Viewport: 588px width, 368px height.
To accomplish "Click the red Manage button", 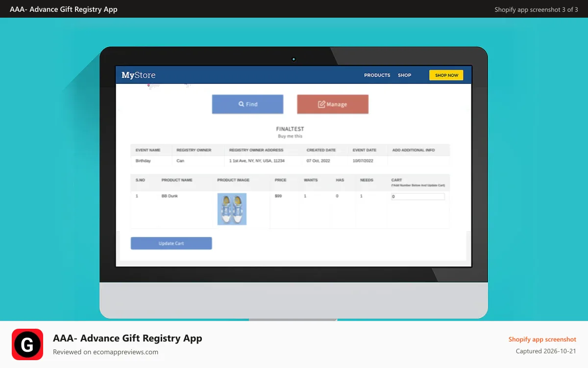I will [333, 104].
